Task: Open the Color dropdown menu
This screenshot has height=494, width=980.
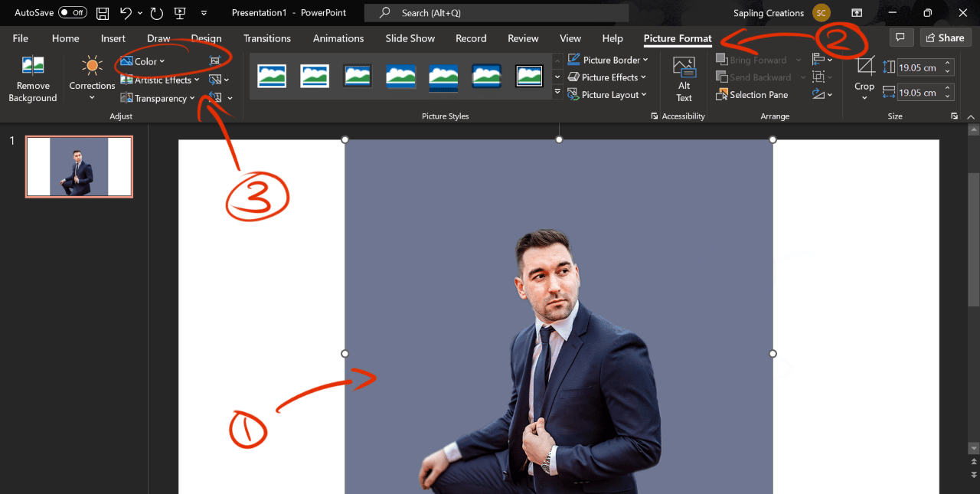Action: tap(145, 61)
